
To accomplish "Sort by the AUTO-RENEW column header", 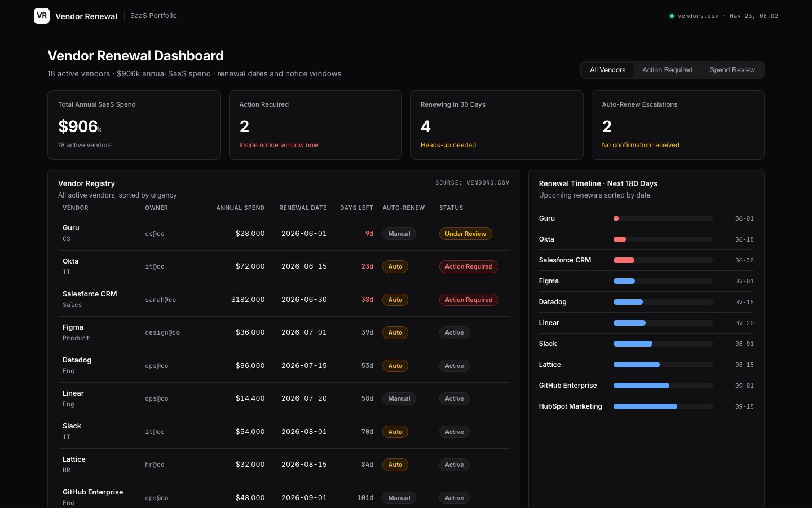I will tap(404, 208).
